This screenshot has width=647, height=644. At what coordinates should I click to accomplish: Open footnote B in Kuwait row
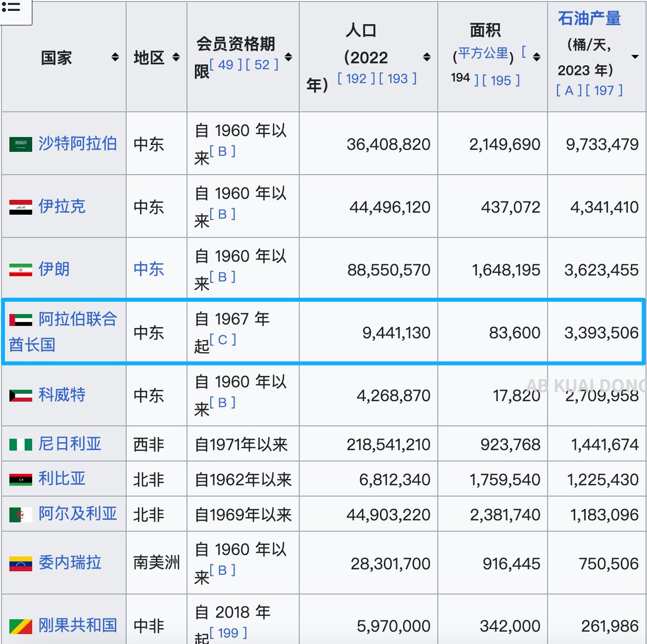[x=223, y=402]
